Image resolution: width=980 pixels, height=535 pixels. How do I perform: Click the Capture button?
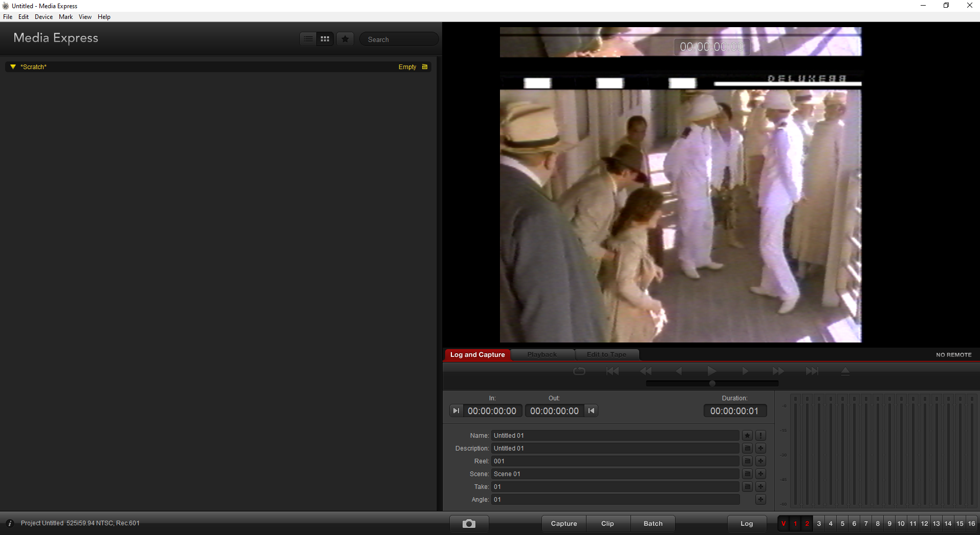pyautogui.click(x=564, y=524)
